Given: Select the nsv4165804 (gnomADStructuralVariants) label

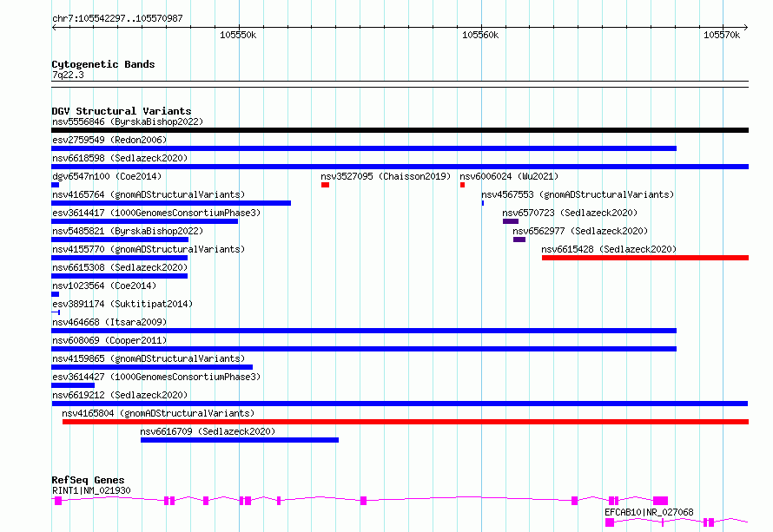Looking at the screenshot, I should [x=158, y=413].
